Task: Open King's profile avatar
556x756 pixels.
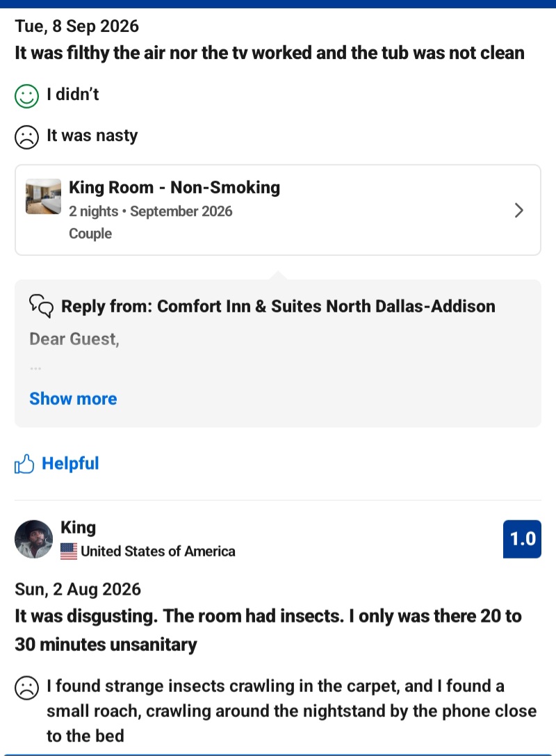Action: click(34, 539)
